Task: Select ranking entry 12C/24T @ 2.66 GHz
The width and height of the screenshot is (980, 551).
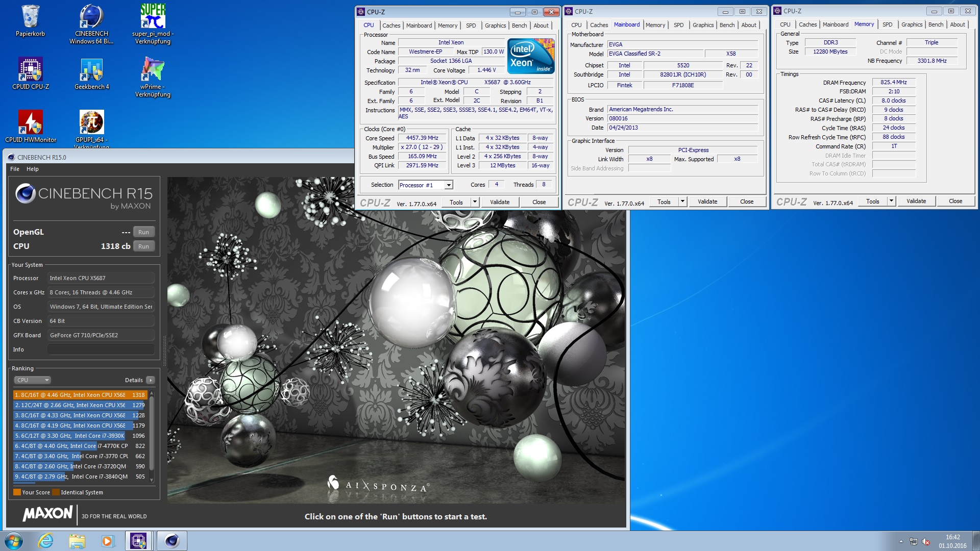Action: click(80, 405)
